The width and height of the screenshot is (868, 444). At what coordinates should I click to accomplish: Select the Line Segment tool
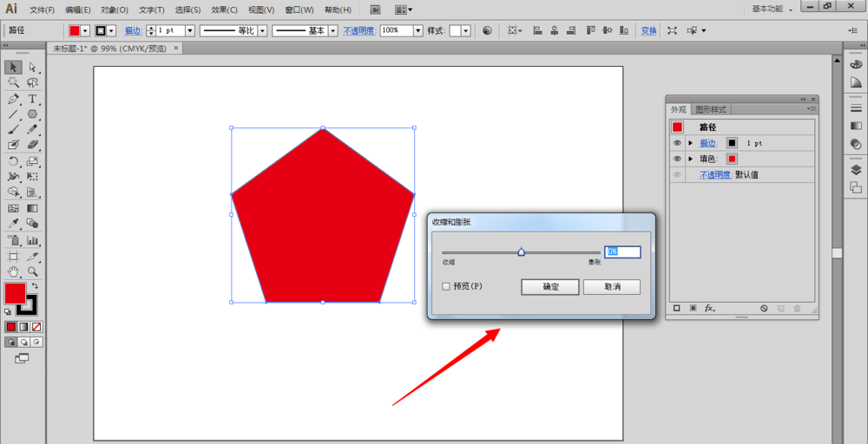[14, 114]
